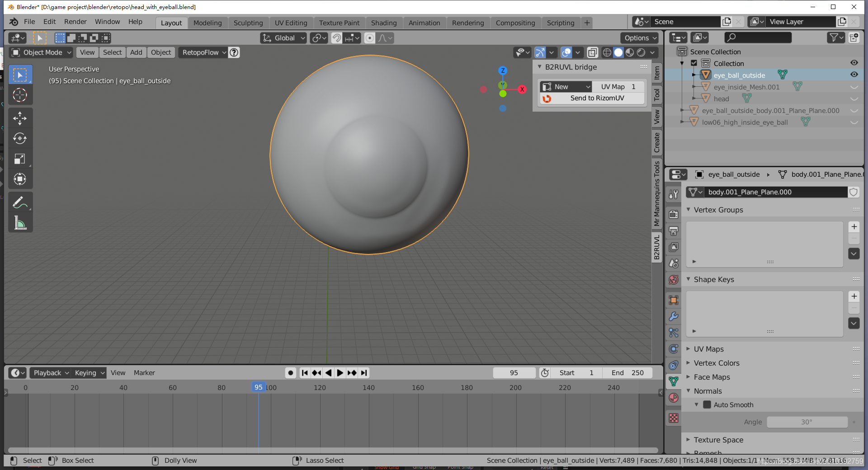The height and width of the screenshot is (470, 868).
Task: Open the Object Data properties tab
Action: (674, 381)
